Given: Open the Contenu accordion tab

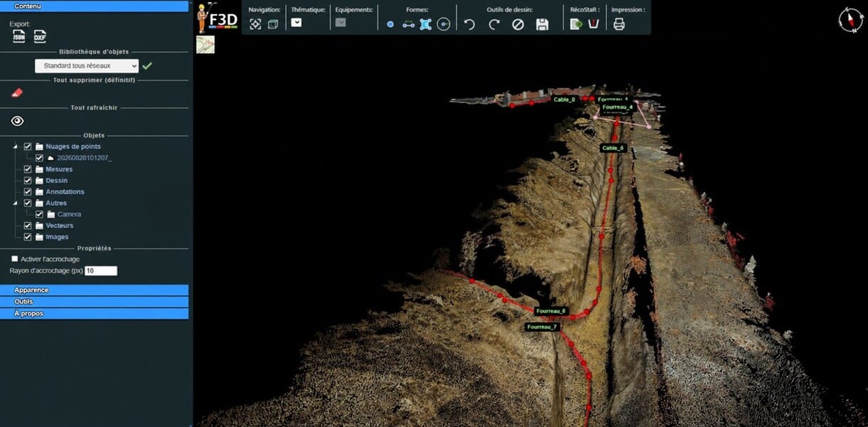Looking at the screenshot, I should coord(94,6).
